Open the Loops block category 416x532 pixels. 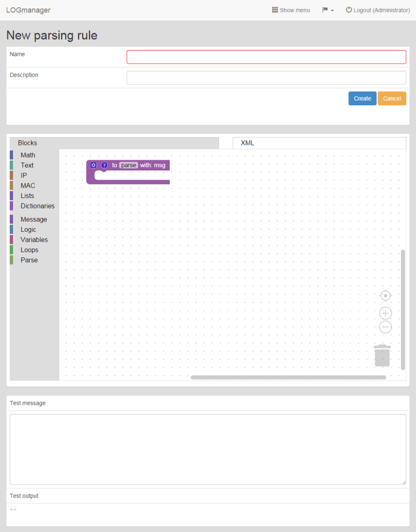pos(34,250)
